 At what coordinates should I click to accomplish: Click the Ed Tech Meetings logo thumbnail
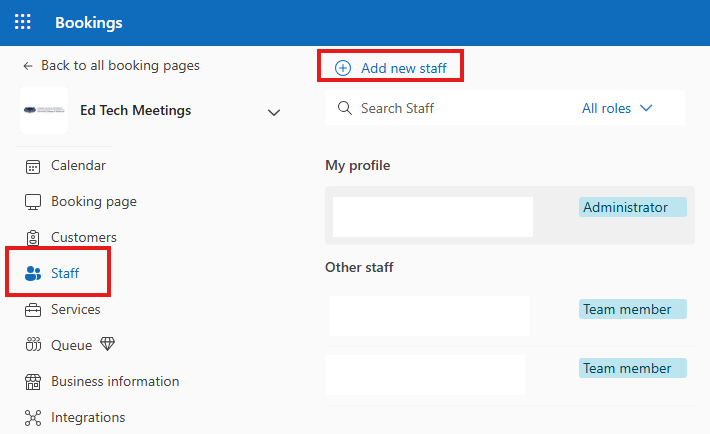tap(44, 111)
